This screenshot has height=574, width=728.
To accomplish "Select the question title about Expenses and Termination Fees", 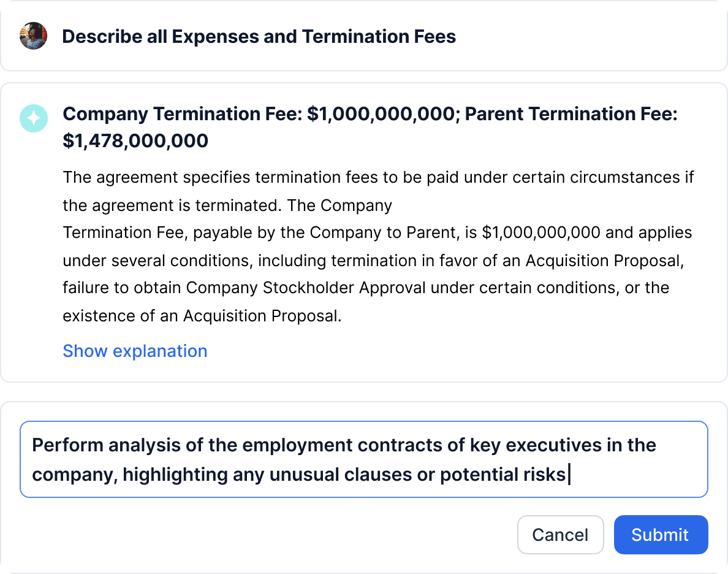I will coord(259,37).
